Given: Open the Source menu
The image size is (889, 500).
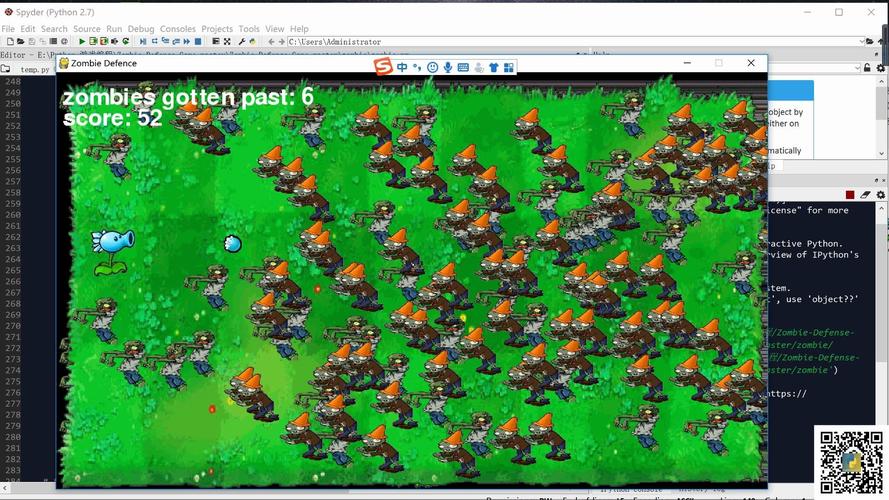Looking at the screenshot, I should (87, 28).
